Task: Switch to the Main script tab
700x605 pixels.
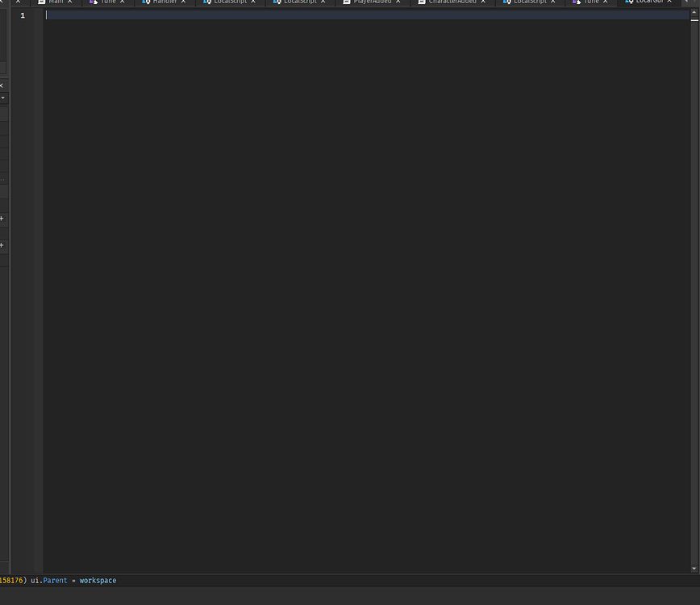Action: 54,2
